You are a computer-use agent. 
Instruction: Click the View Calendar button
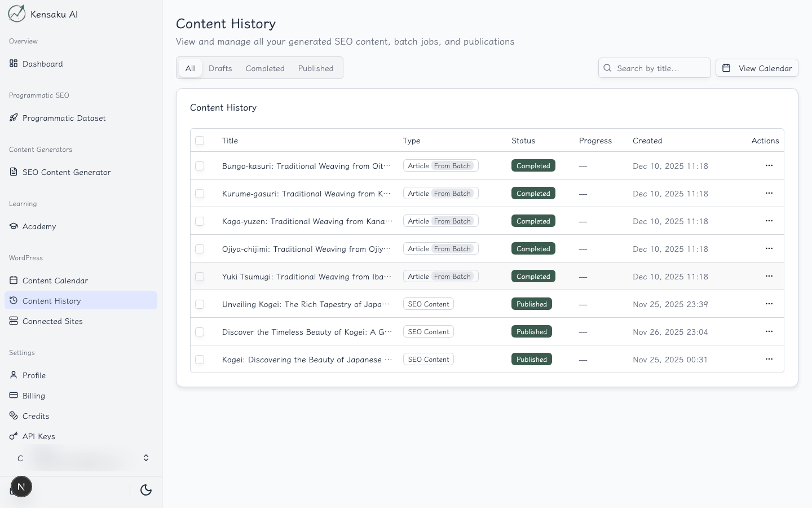757,68
